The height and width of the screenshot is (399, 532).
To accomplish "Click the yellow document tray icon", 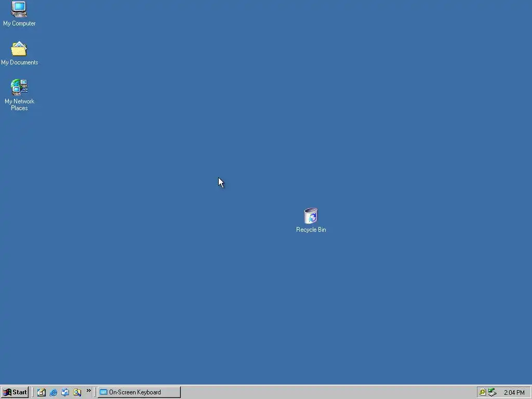I will [x=482, y=392].
